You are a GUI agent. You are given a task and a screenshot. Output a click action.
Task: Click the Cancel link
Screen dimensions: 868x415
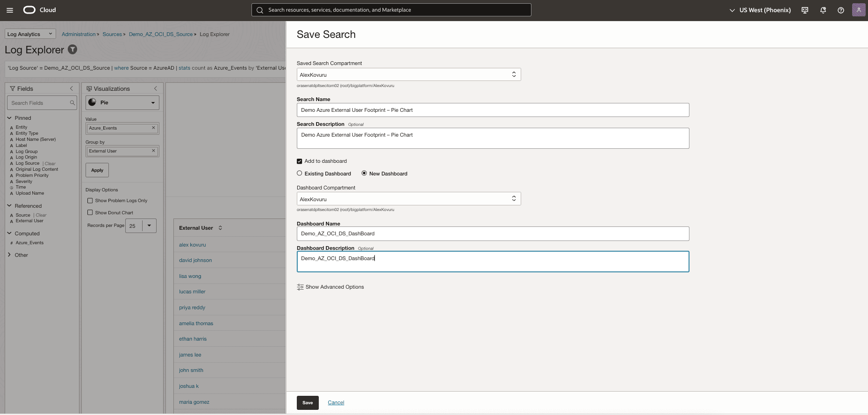336,402
